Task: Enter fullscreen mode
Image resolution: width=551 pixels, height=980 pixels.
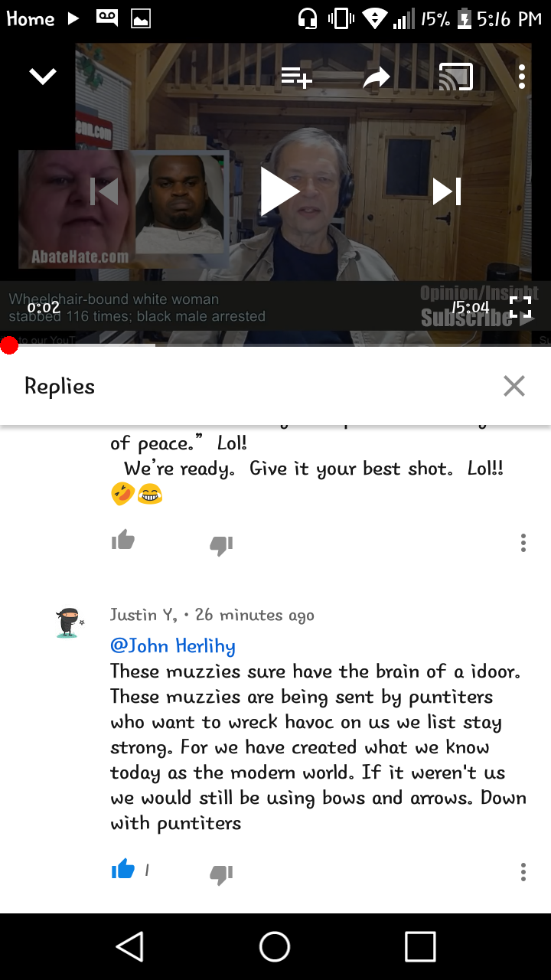Action: pyautogui.click(x=520, y=307)
